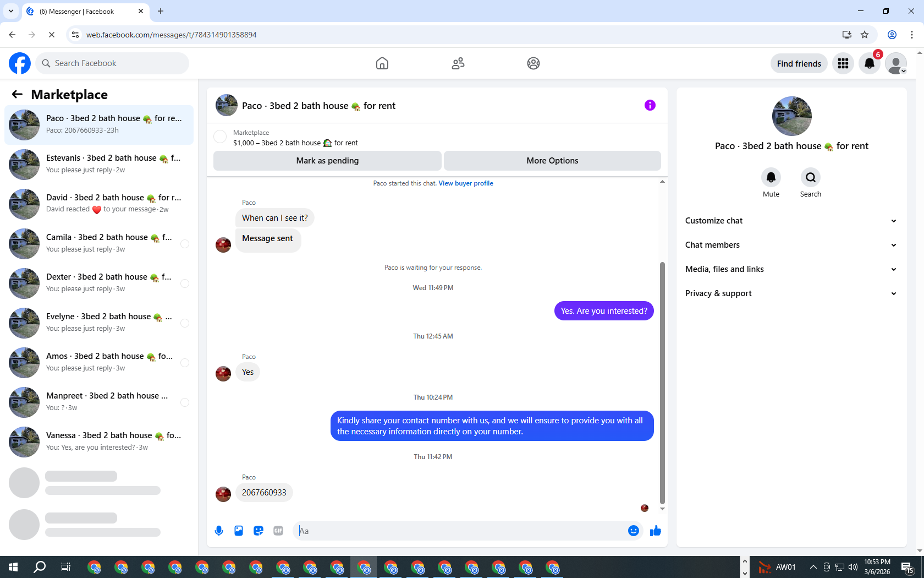Screen dimensions: 924x578
Task: Choose a sticker icon
Action: pyautogui.click(x=258, y=531)
